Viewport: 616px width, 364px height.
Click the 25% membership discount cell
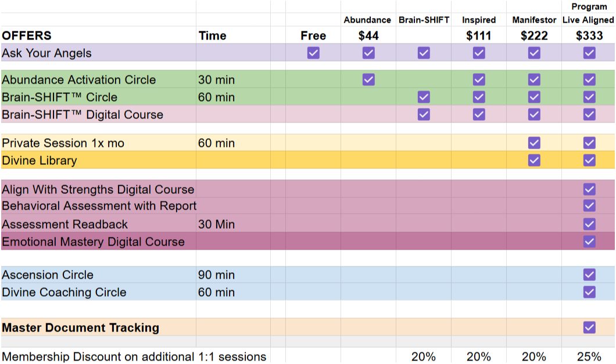(x=589, y=356)
